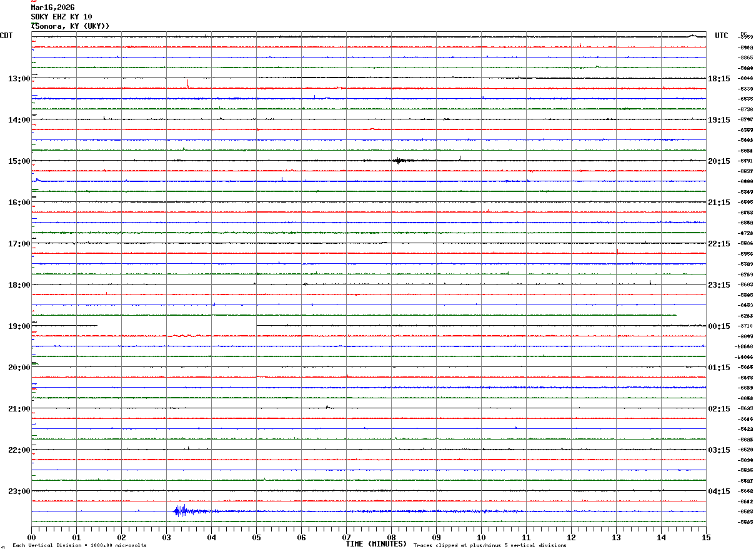The image size is (756, 554).
Task: Click the 00:15 UTC time label
Action: 719,326
